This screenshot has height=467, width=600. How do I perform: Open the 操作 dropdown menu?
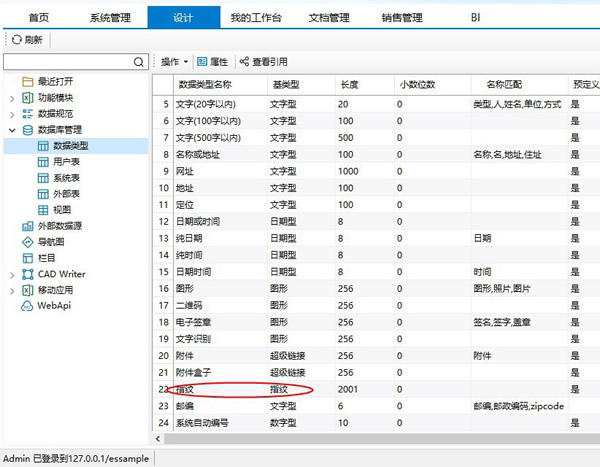pos(176,61)
